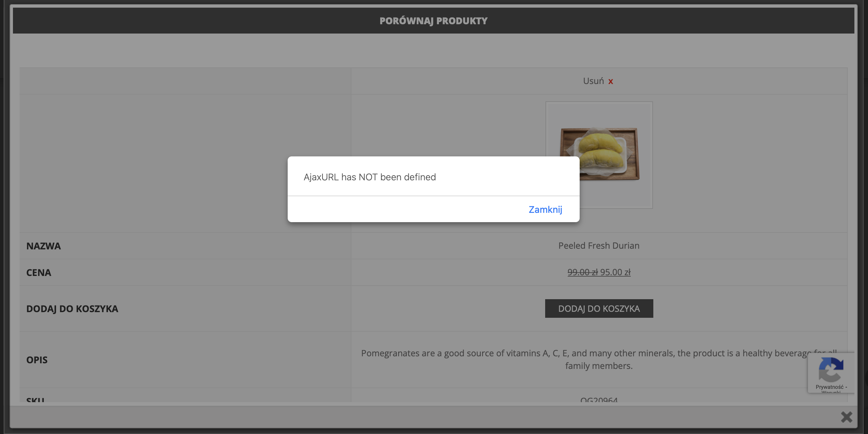This screenshot has width=868, height=434.
Task: Open the Prywatność privacy link
Action: coord(829,387)
